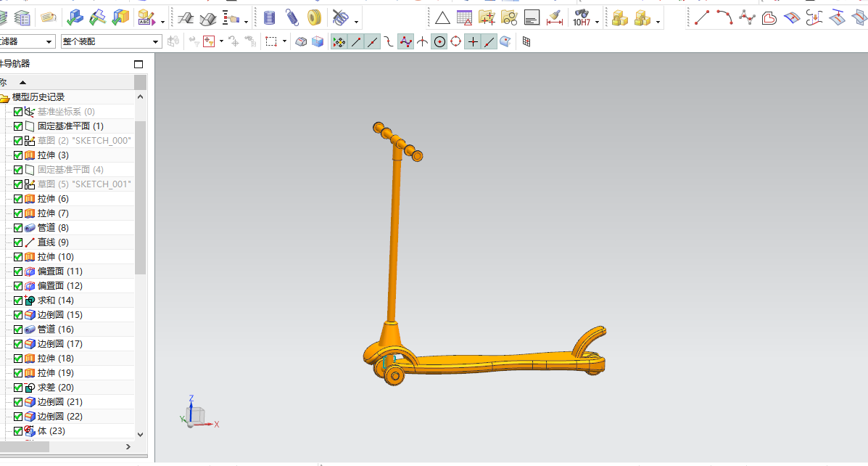Viewport: 868px width, 466px height.
Task: Select the 求差 (20) feature
Action: coord(55,388)
